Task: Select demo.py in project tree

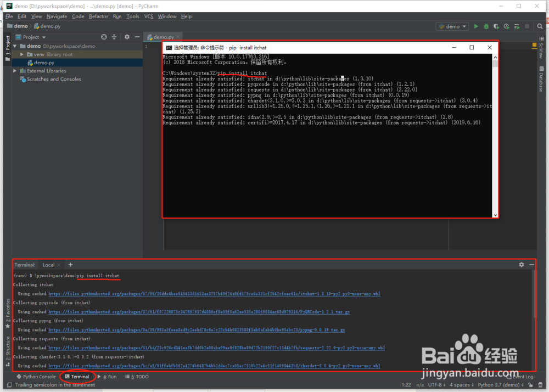Action: pos(44,63)
